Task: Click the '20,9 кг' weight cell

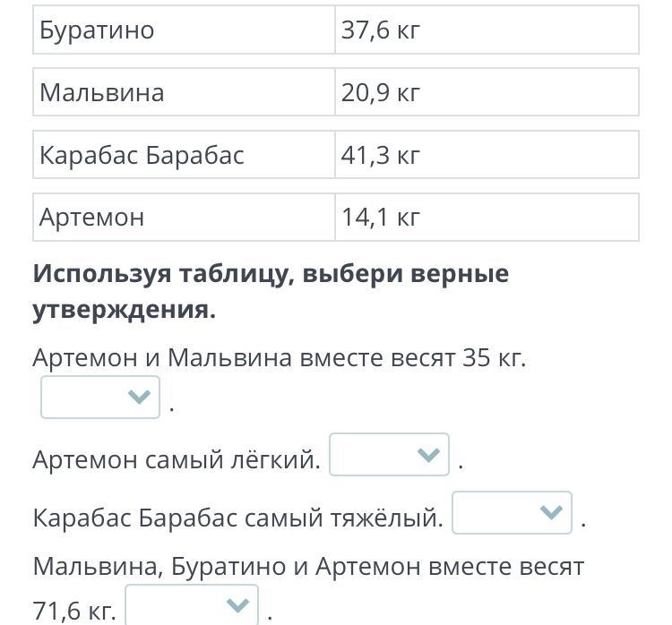Action: [x=487, y=92]
